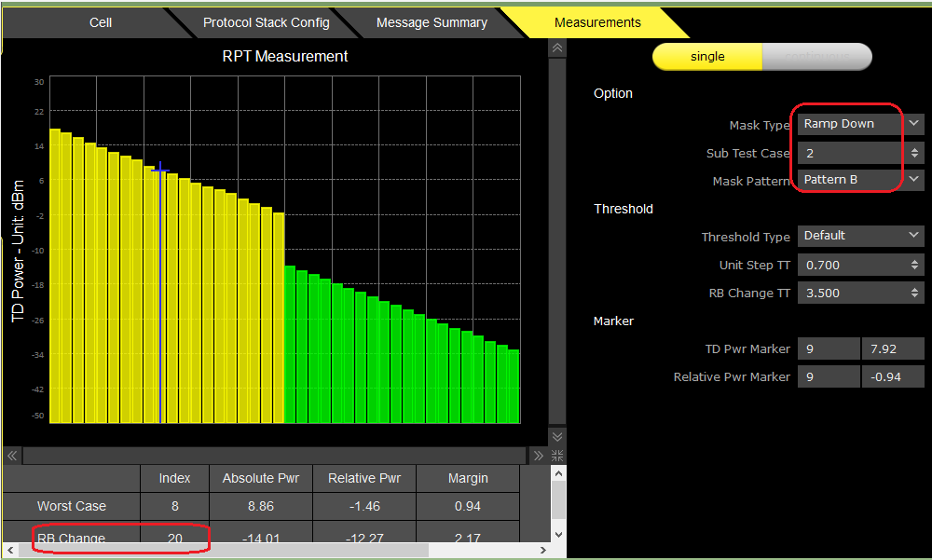This screenshot has width=932, height=560.
Task: Select the Measurements tab
Action: (597, 22)
